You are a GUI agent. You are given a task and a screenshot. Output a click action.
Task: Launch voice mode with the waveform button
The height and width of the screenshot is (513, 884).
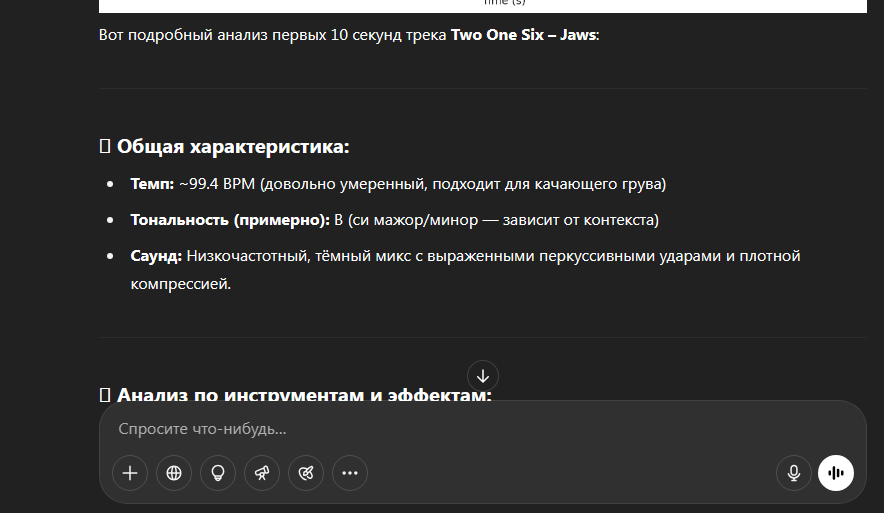(836, 473)
